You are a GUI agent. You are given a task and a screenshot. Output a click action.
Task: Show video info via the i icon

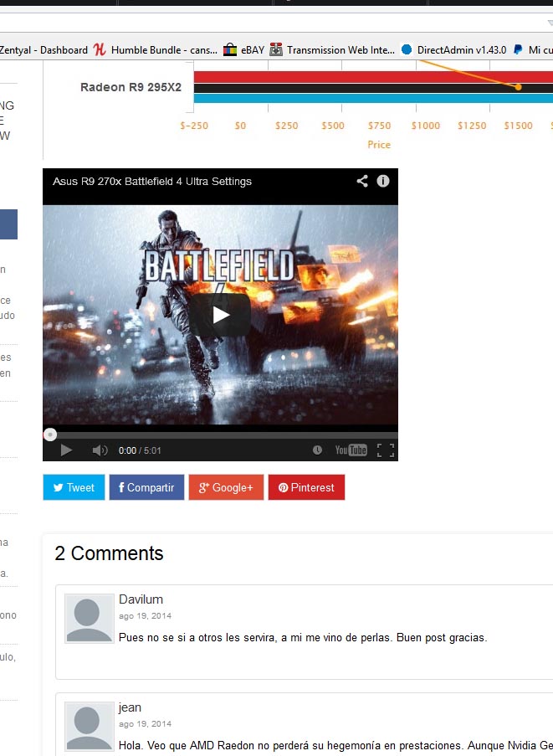click(x=383, y=181)
